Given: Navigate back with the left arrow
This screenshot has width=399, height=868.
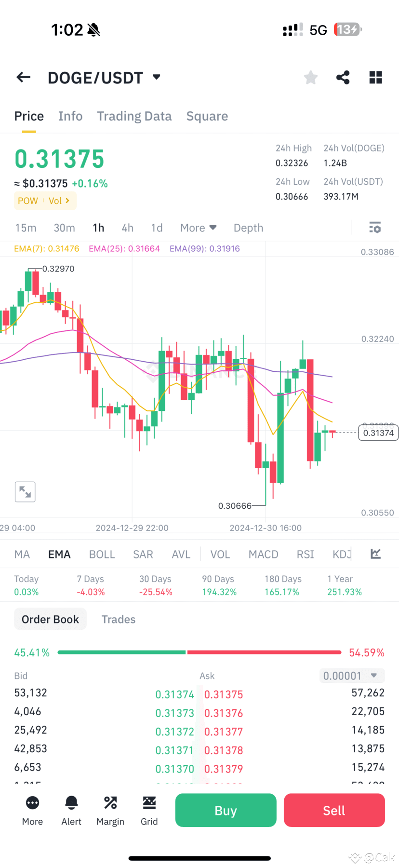Looking at the screenshot, I should 23,77.
